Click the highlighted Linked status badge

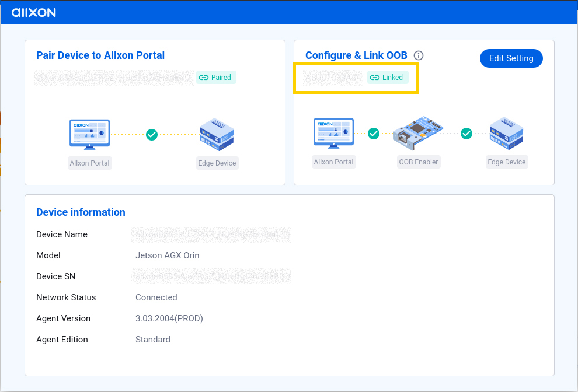(387, 77)
